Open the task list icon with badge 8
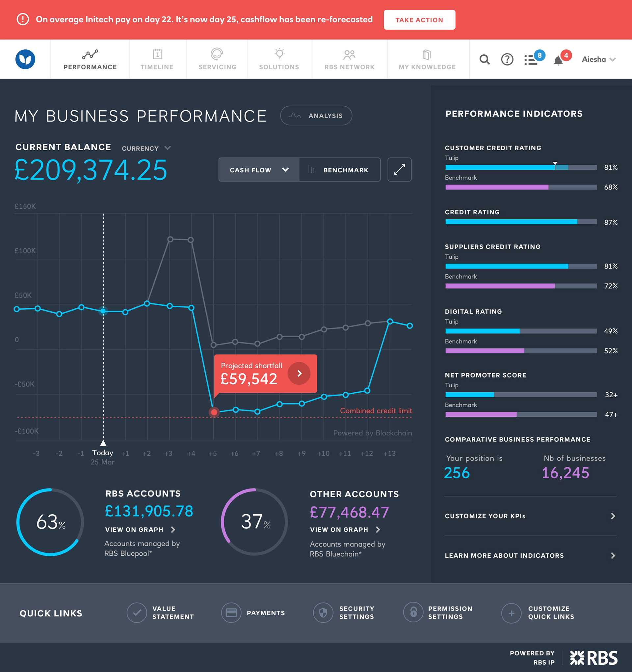This screenshot has height=672, width=632. tap(531, 60)
